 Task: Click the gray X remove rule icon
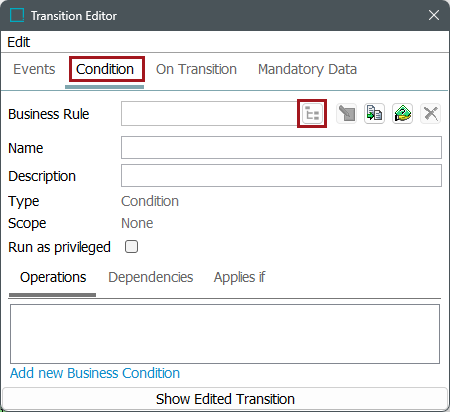[x=430, y=114]
